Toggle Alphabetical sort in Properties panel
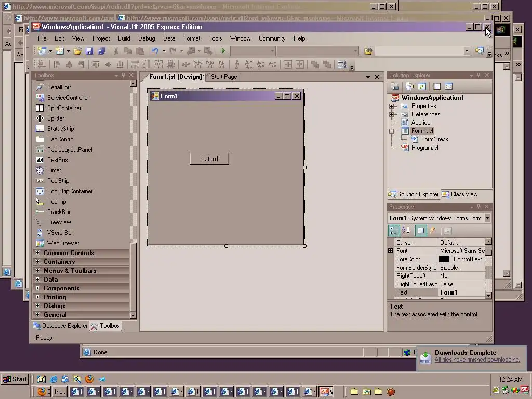532x399 pixels. (406, 231)
